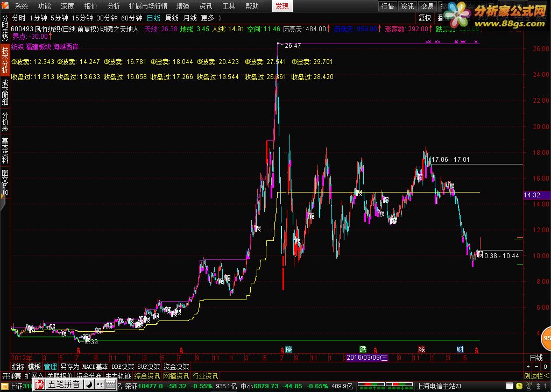Click the red 涨 event marker
The width and height of the screenshot is (551, 392).
point(421,349)
